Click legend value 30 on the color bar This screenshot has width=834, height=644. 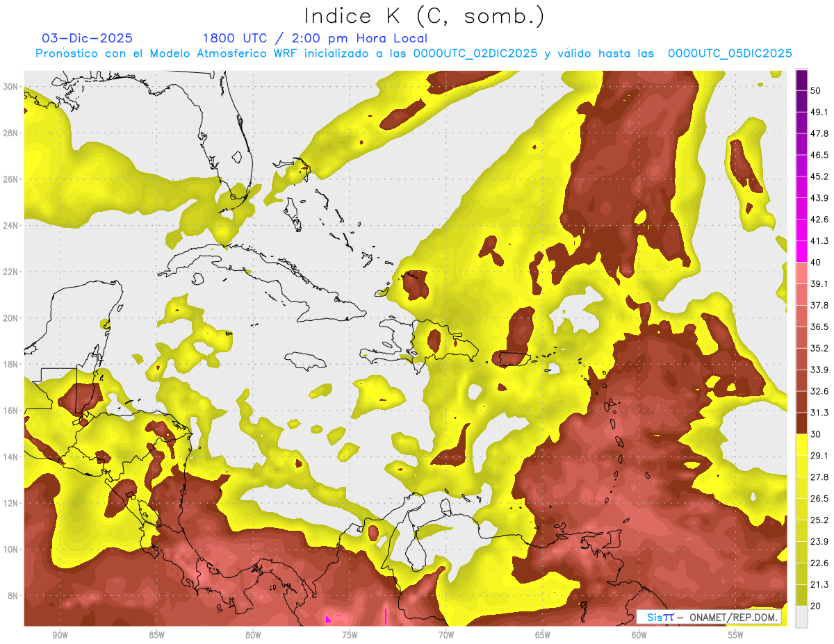815,434
